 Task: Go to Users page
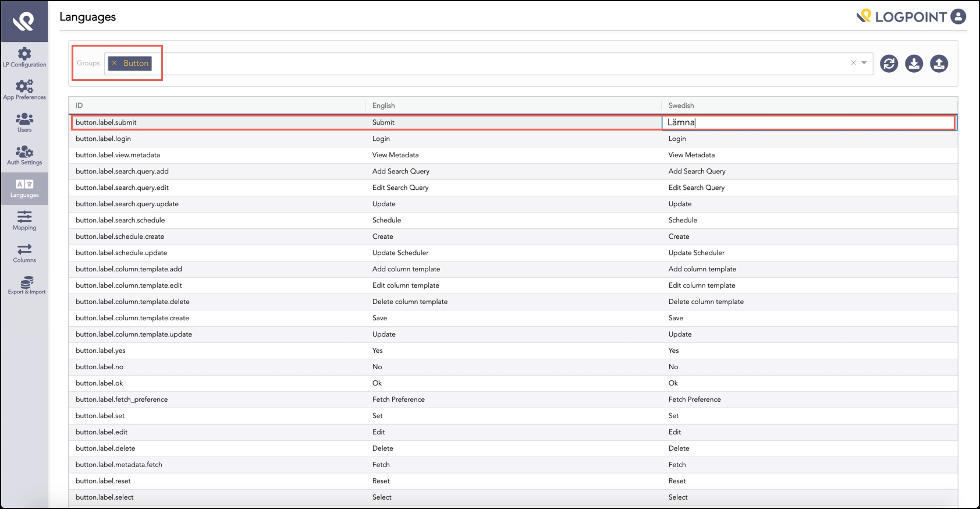tap(24, 123)
